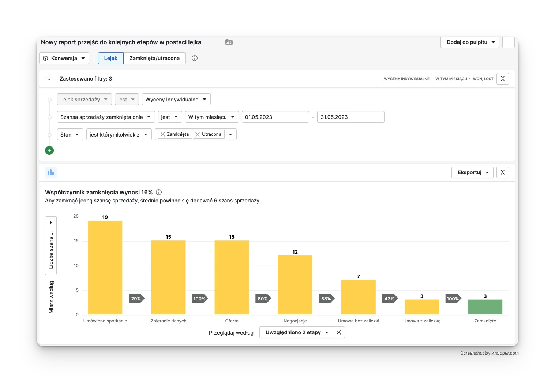Screen dimensions: 555x392
Task: Switch to the Lejek tab
Action: click(x=111, y=58)
